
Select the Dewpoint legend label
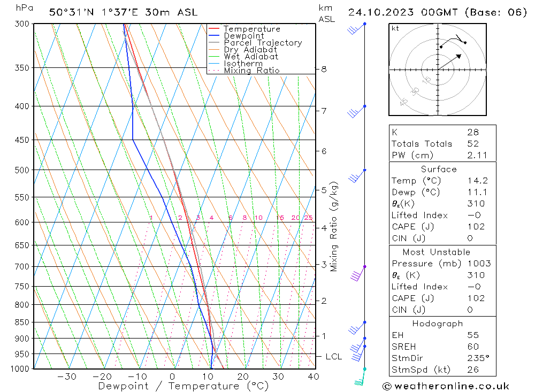(244, 36)
